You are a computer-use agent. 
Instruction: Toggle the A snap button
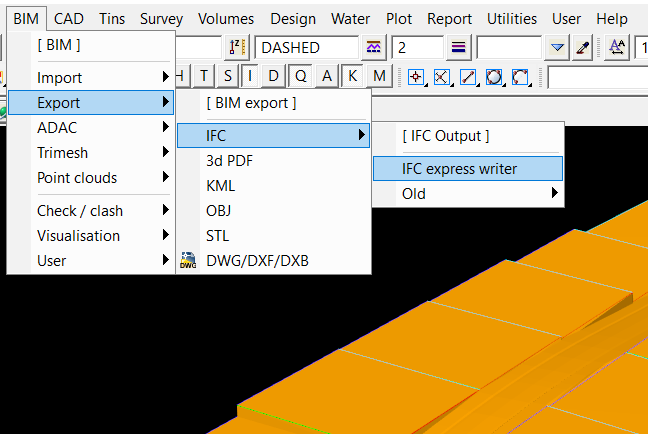coord(327,76)
